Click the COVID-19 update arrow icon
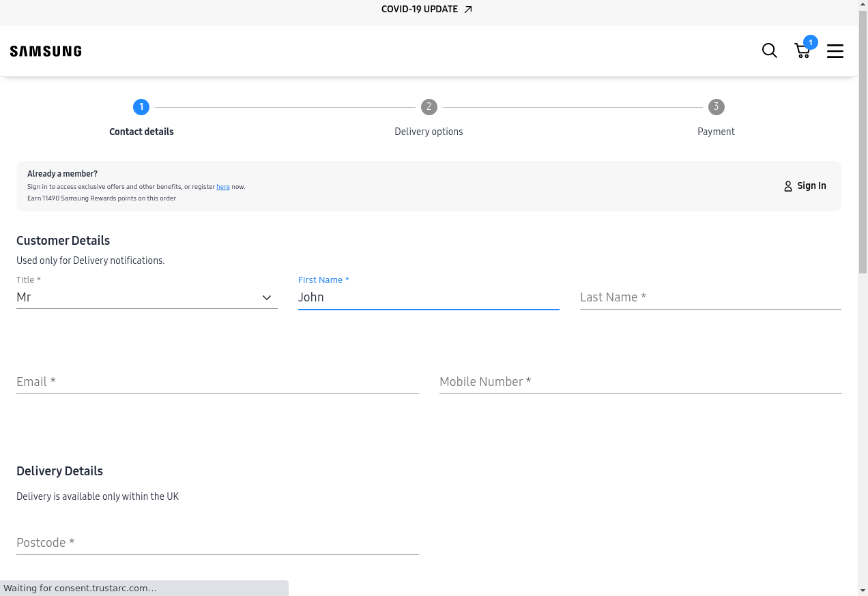Viewport: 868px width, 596px height. coord(468,10)
